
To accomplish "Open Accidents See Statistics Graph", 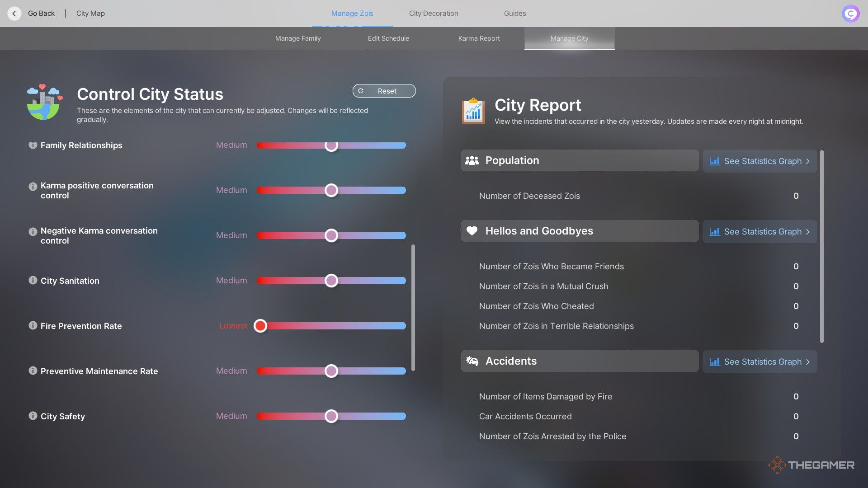I will click(759, 361).
